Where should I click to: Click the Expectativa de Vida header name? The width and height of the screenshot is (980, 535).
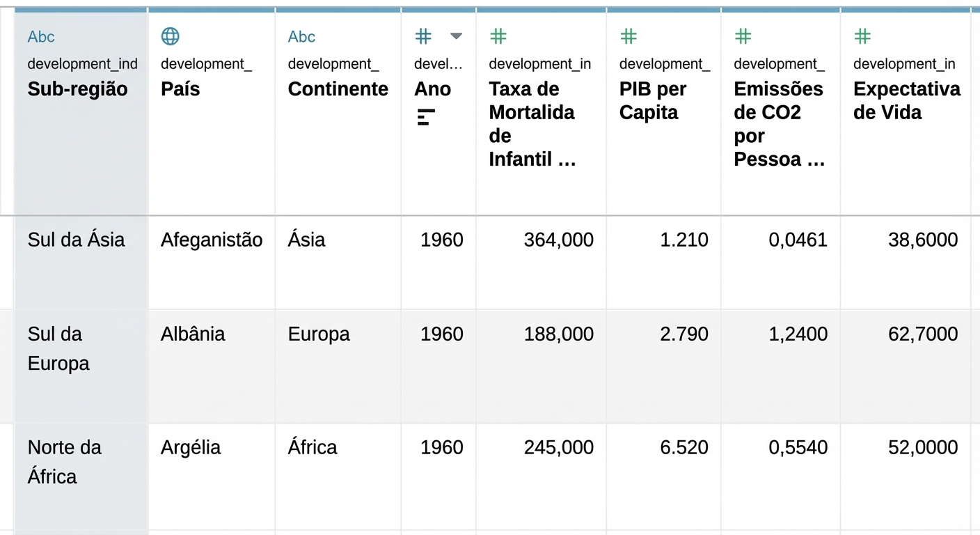(x=906, y=101)
